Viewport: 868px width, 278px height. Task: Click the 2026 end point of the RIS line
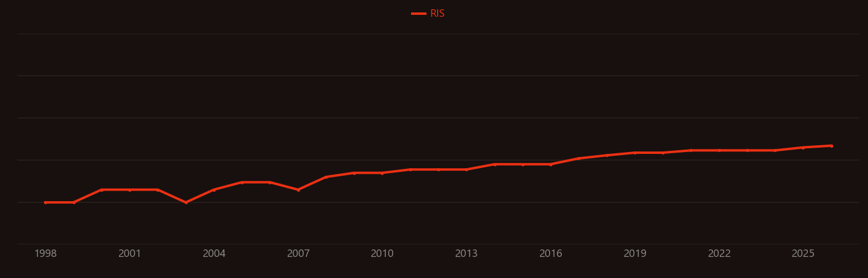click(831, 146)
